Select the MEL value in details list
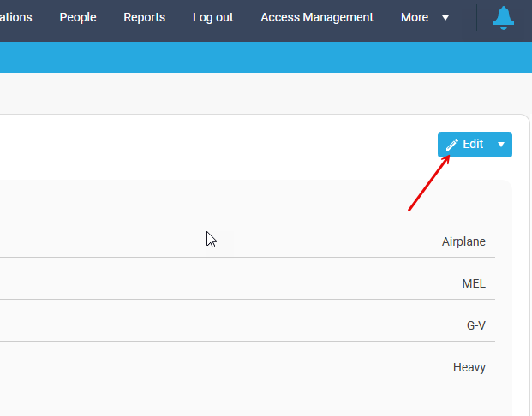532x416 pixels. coord(473,283)
